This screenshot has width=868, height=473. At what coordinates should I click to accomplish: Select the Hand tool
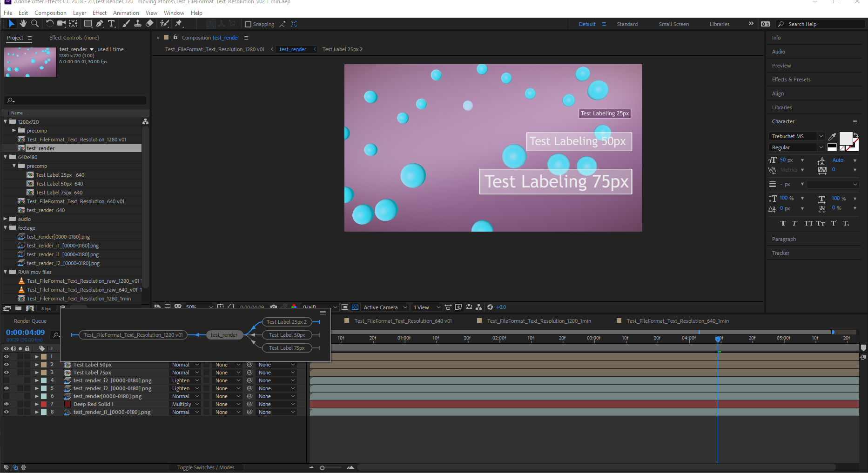pyautogui.click(x=23, y=24)
